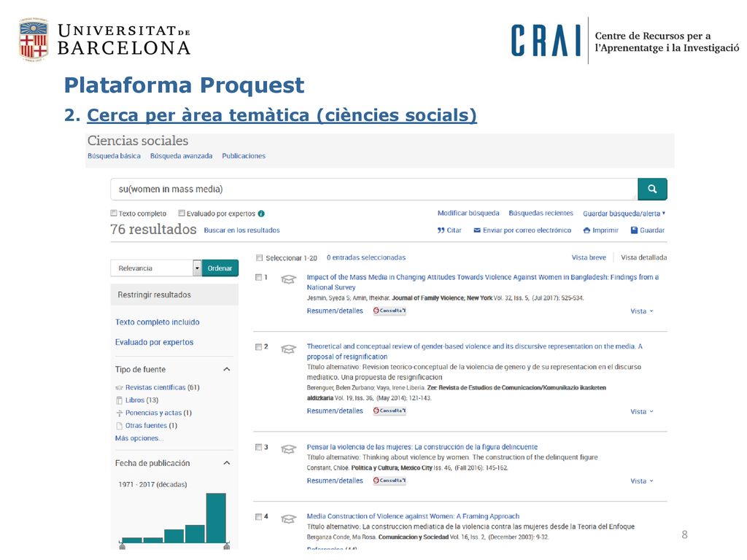Open the 'Pensar la violencia de las mujeres' article
The image size is (747, 560).
tap(422, 447)
